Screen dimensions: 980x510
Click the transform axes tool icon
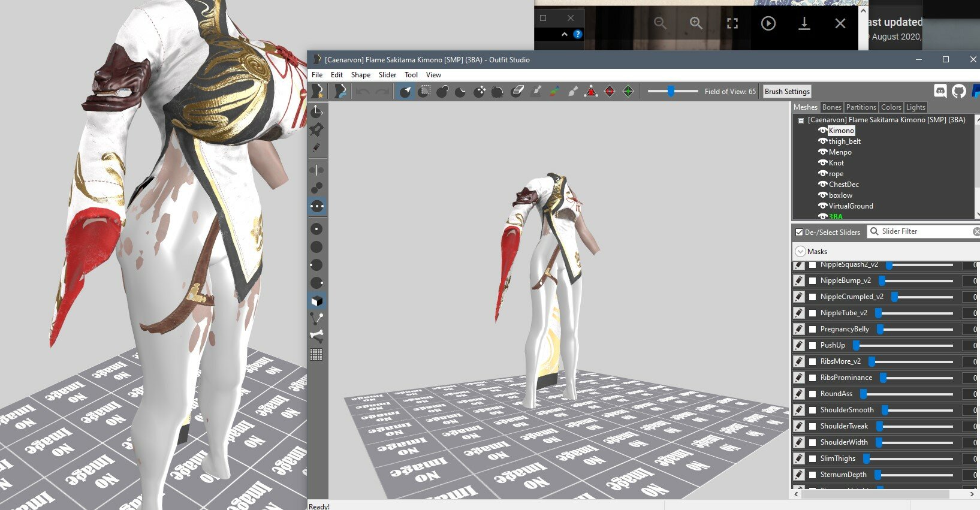click(316, 111)
